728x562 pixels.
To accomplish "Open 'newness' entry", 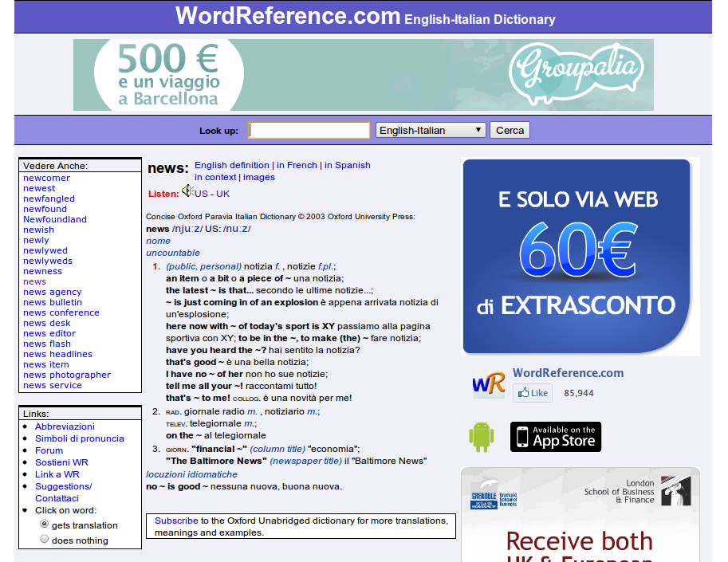I will [42, 272].
